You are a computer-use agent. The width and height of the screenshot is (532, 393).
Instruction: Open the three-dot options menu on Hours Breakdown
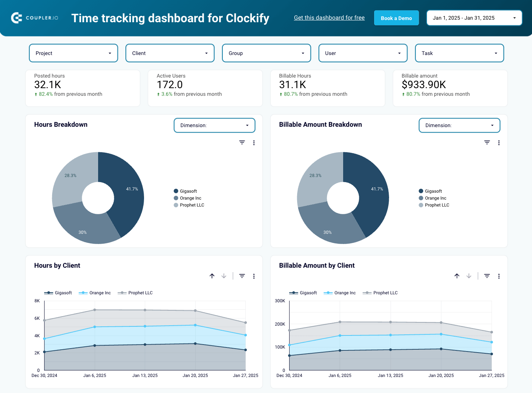tap(254, 142)
